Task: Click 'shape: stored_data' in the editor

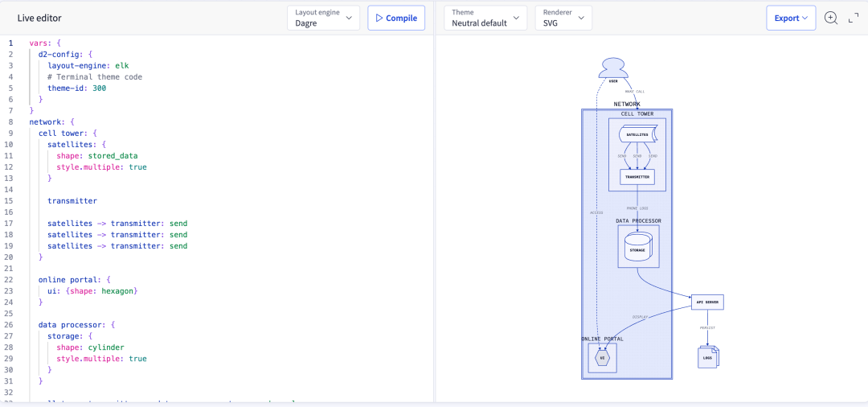Action: (x=97, y=155)
